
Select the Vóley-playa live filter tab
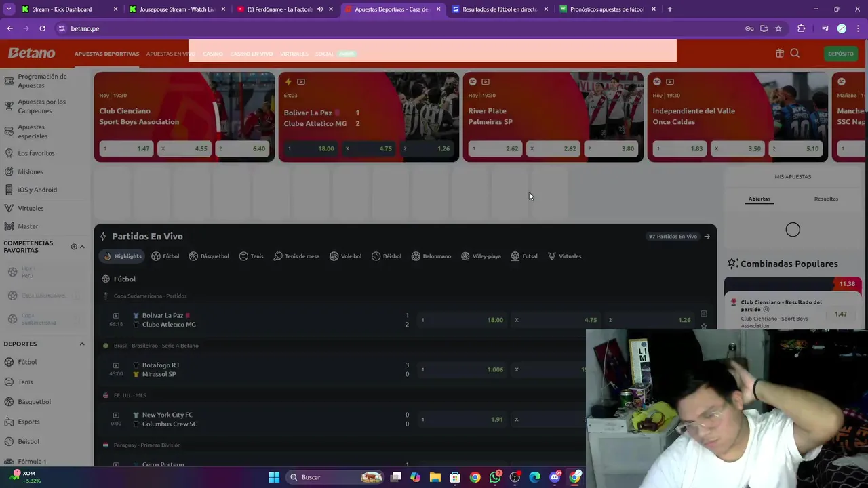[481, 256]
